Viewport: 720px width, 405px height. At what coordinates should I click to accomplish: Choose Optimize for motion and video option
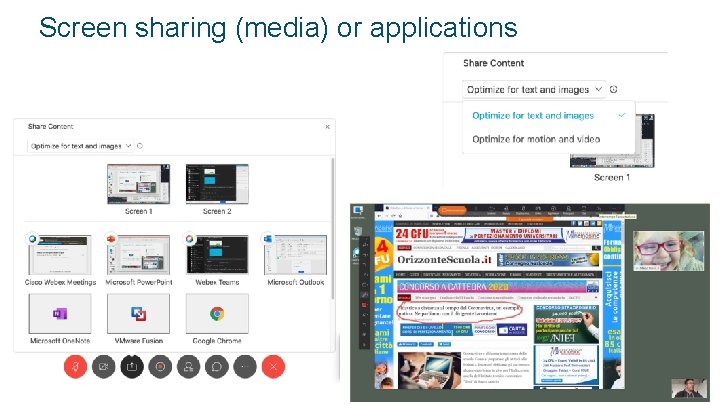[x=548, y=139]
